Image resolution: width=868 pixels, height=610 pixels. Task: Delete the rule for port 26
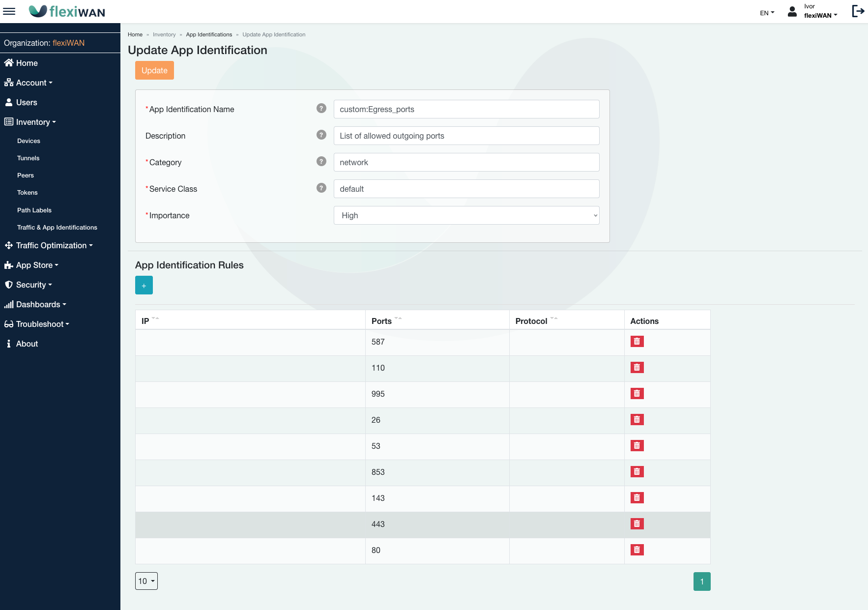(637, 419)
